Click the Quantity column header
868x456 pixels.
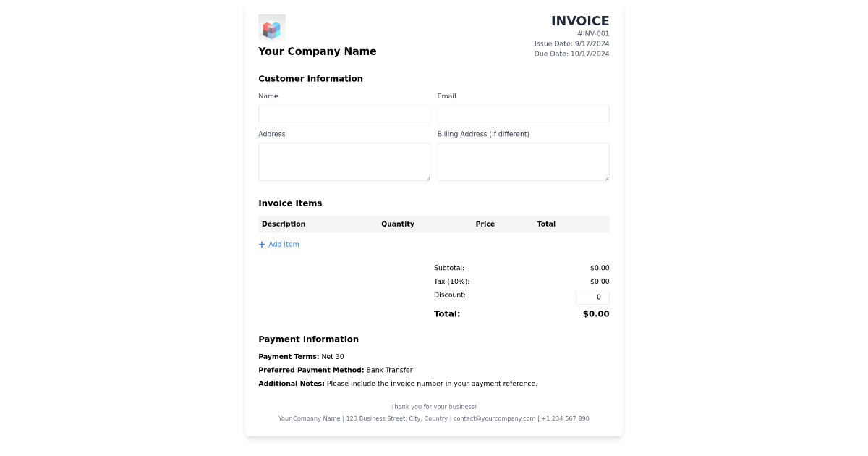click(x=398, y=224)
